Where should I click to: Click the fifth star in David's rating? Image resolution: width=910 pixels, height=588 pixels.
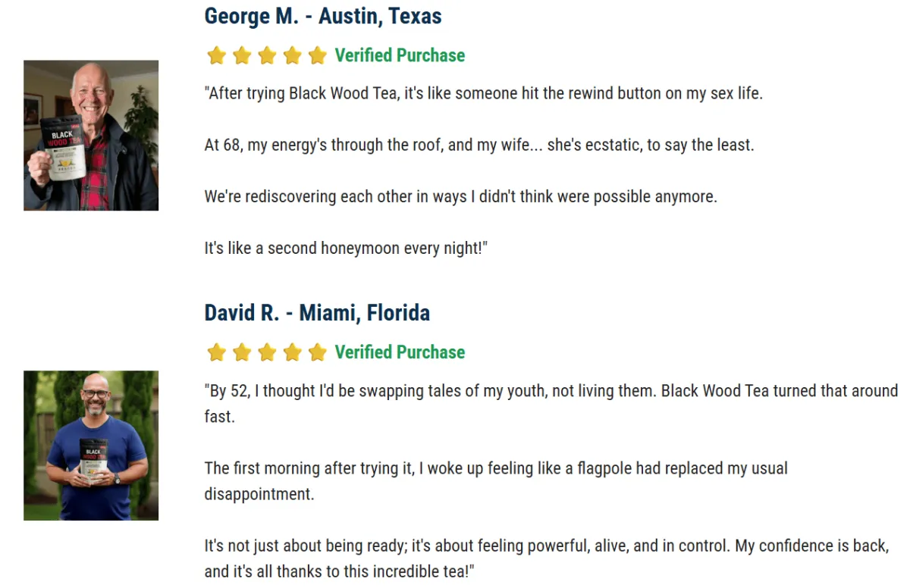coord(317,352)
